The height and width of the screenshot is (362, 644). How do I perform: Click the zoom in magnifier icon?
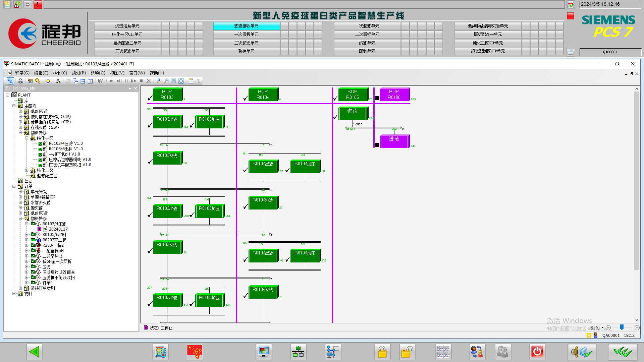click(x=159, y=81)
